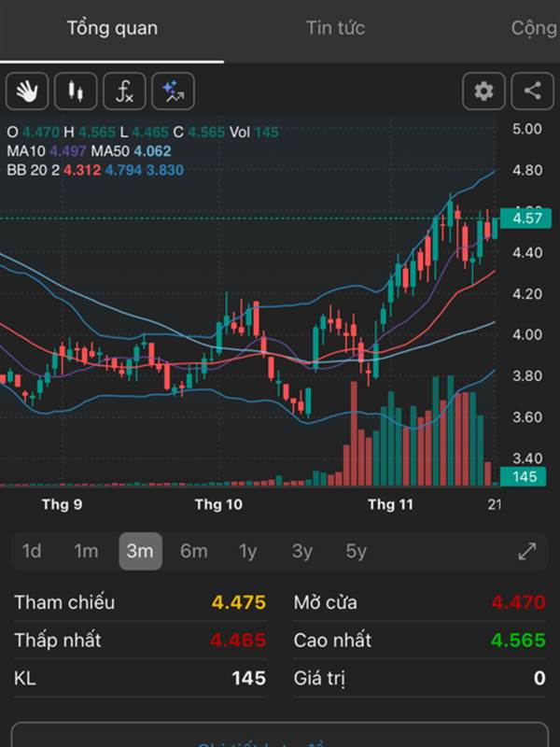The width and height of the screenshot is (560, 747).
Task: Click the Thg 11 date axis label
Action: click(390, 504)
